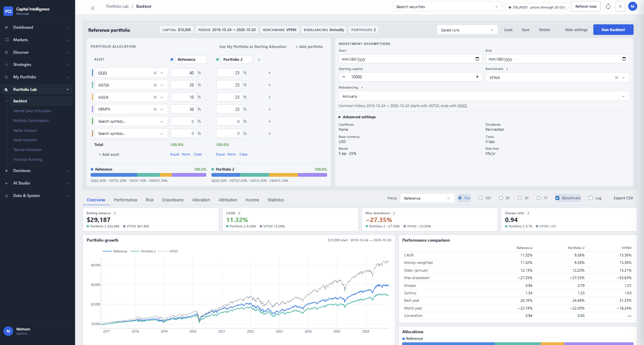
Task: Click Add portfolio link
Action: click(x=309, y=47)
